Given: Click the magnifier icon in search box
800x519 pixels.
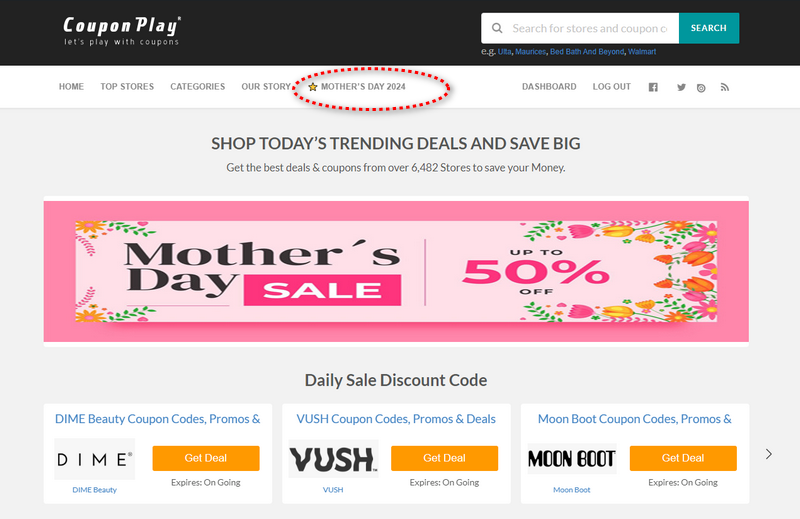Looking at the screenshot, I should pyautogui.click(x=497, y=28).
